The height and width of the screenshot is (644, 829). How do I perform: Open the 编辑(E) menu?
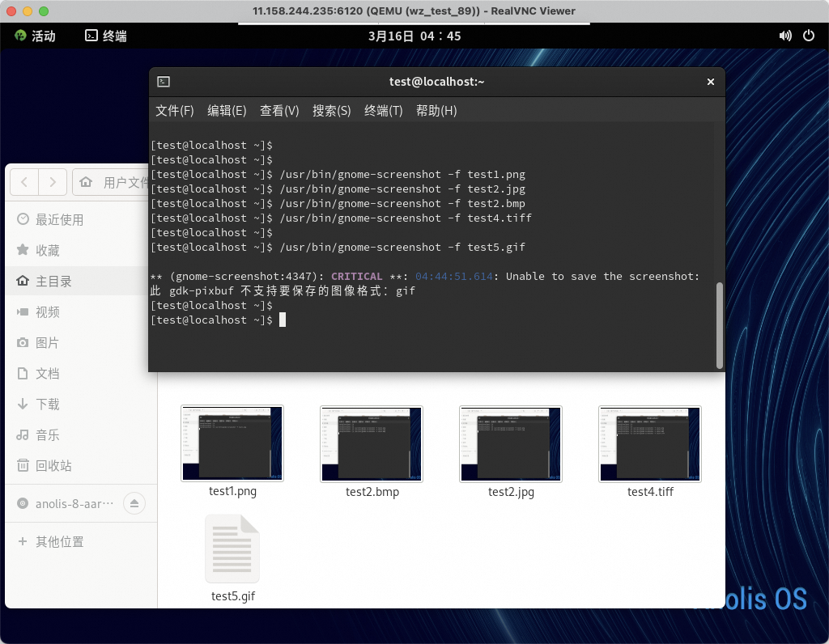point(227,111)
